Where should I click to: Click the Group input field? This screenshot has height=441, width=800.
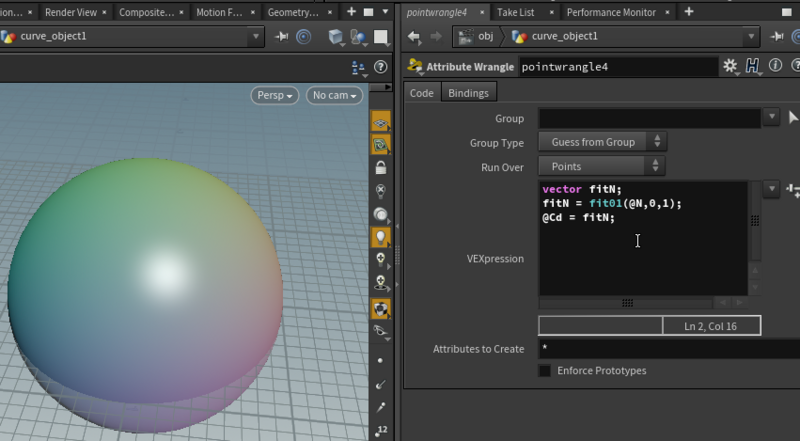[650, 118]
